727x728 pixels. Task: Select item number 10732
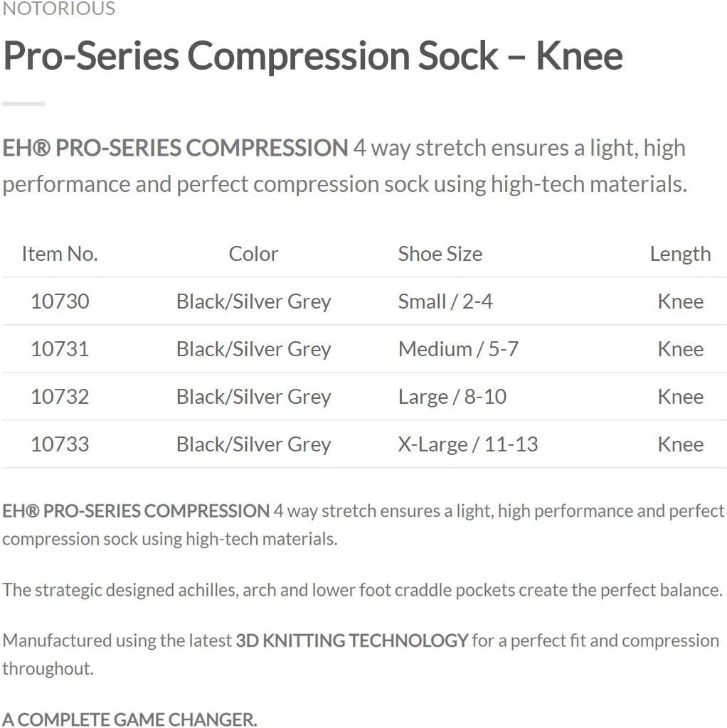60,397
